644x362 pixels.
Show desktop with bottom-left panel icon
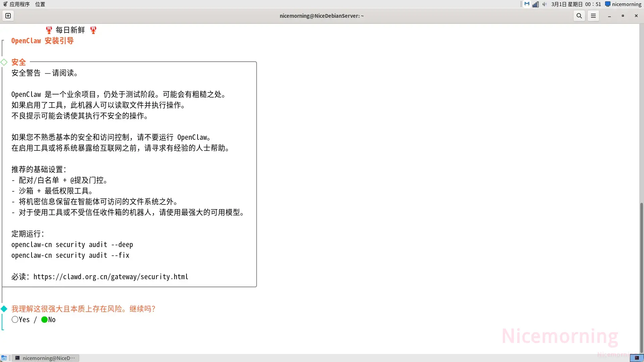pos(4,358)
